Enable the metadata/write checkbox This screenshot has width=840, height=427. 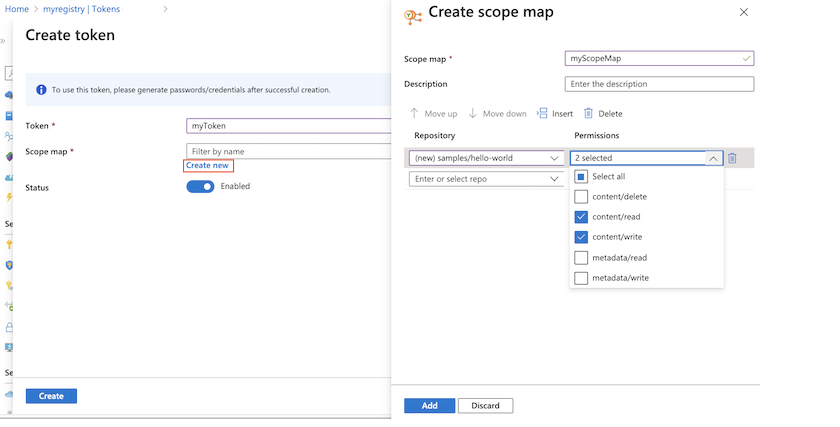(581, 277)
